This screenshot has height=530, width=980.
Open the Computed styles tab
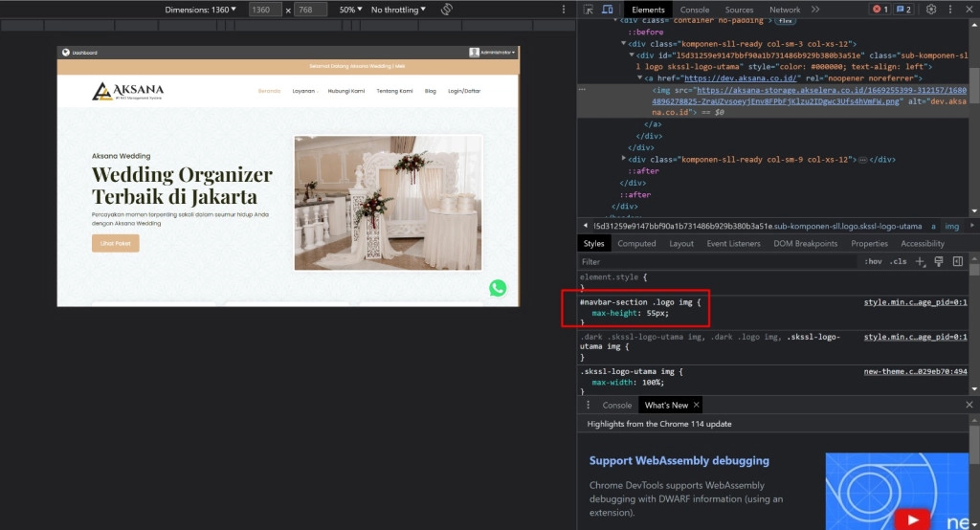pyautogui.click(x=636, y=244)
